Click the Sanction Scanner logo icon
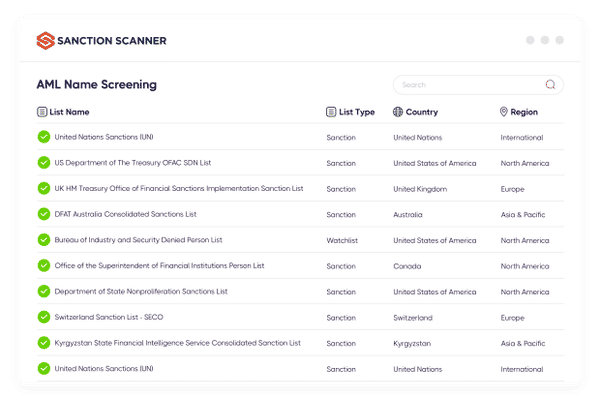600x405 pixels. point(45,41)
